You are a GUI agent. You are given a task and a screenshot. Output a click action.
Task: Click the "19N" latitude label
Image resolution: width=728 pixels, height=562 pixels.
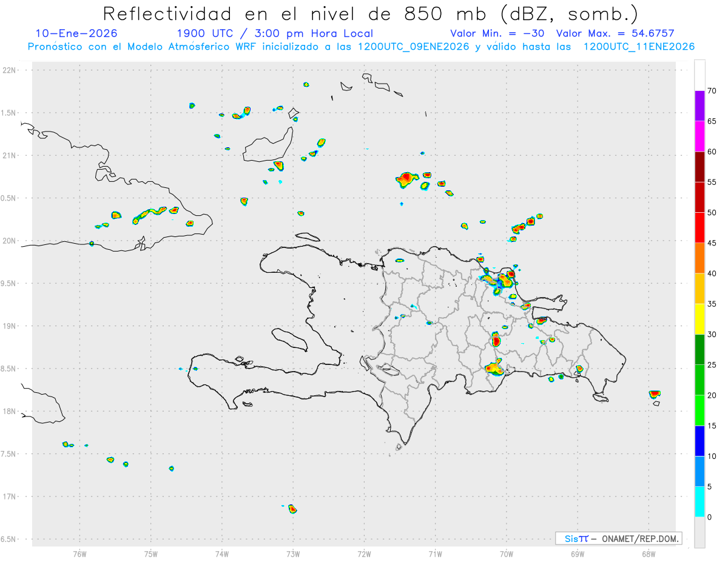point(10,326)
